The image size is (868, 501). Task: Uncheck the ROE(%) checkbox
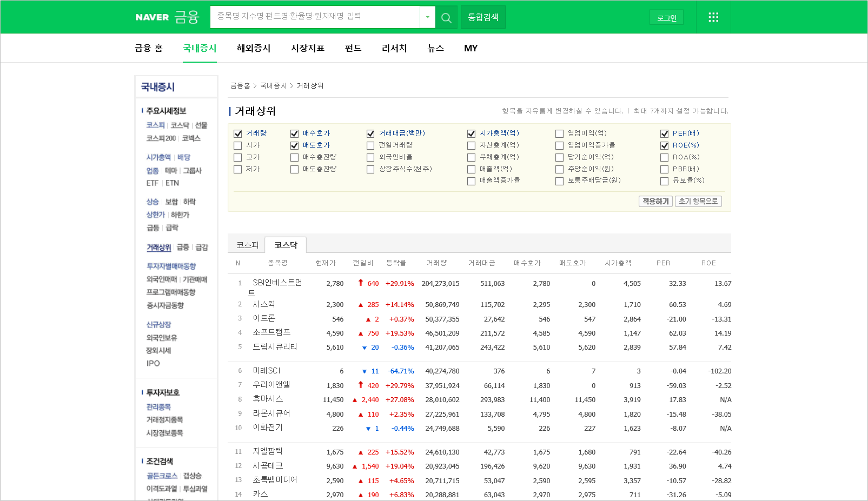click(664, 145)
